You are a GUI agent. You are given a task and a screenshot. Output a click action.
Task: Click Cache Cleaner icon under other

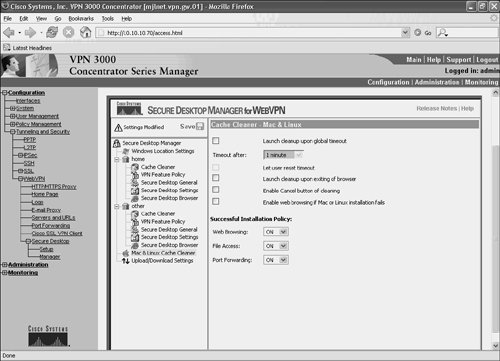[x=135, y=214]
